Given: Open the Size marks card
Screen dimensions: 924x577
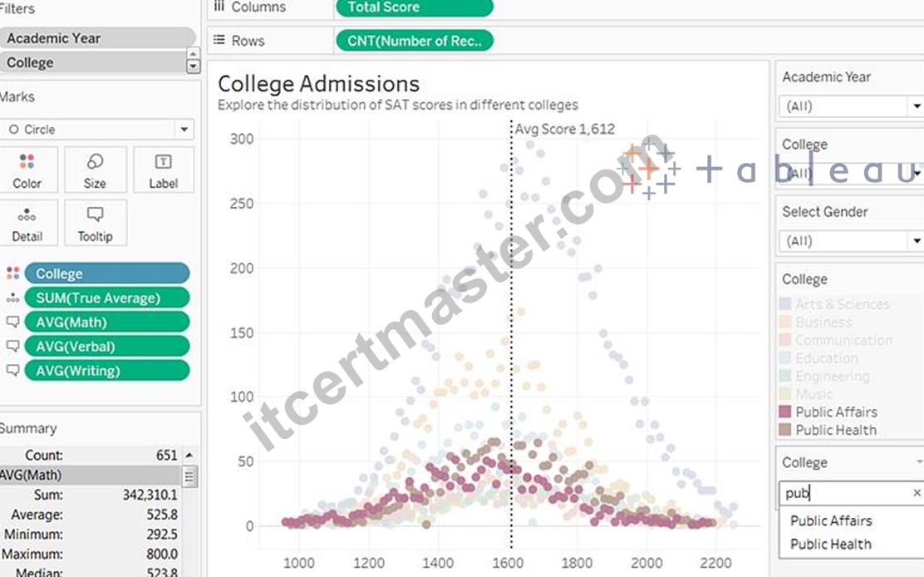Looking at the screenshot, I should tap(95, 170).
